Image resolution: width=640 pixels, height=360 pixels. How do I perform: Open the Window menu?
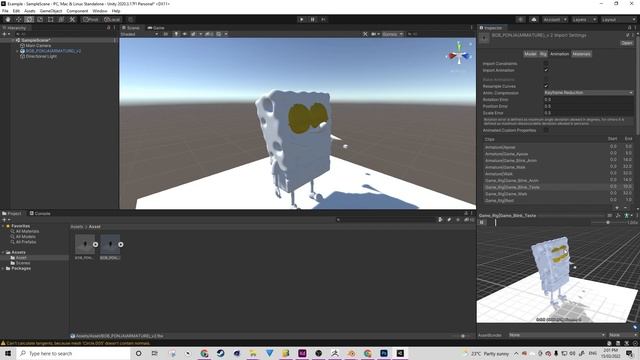pos(100,11)
